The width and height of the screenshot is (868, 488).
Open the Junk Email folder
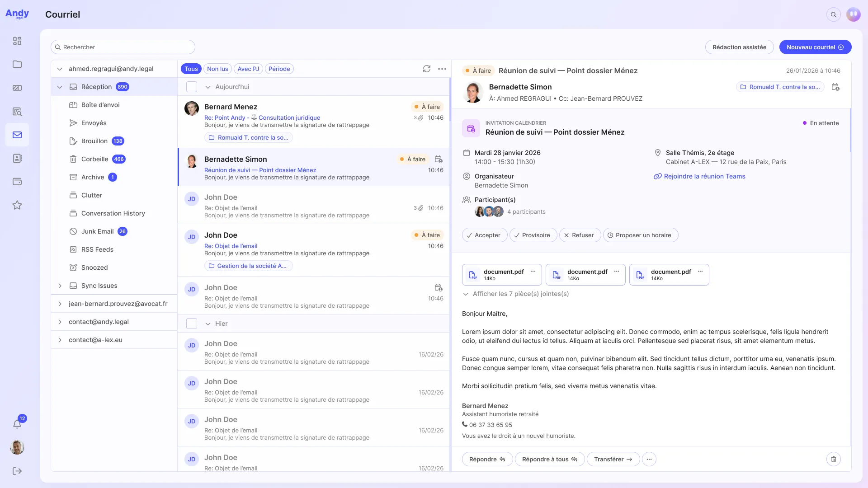114,231
